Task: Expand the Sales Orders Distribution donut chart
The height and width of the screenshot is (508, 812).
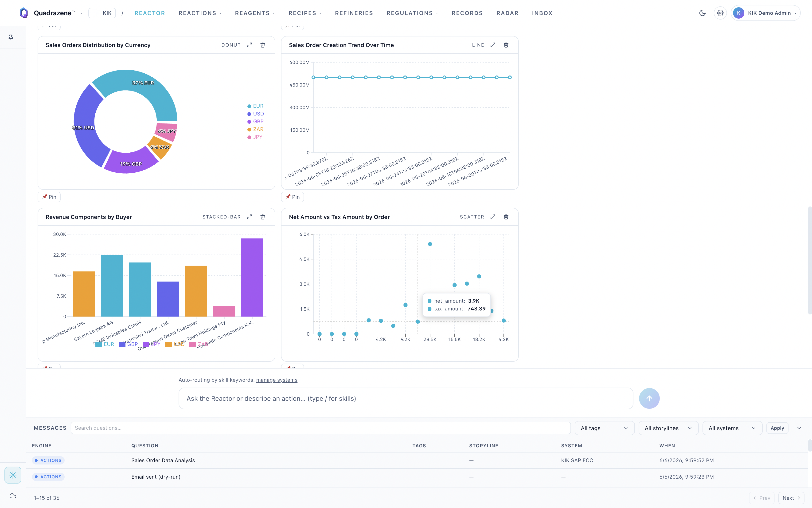Action: coord(249,45)
